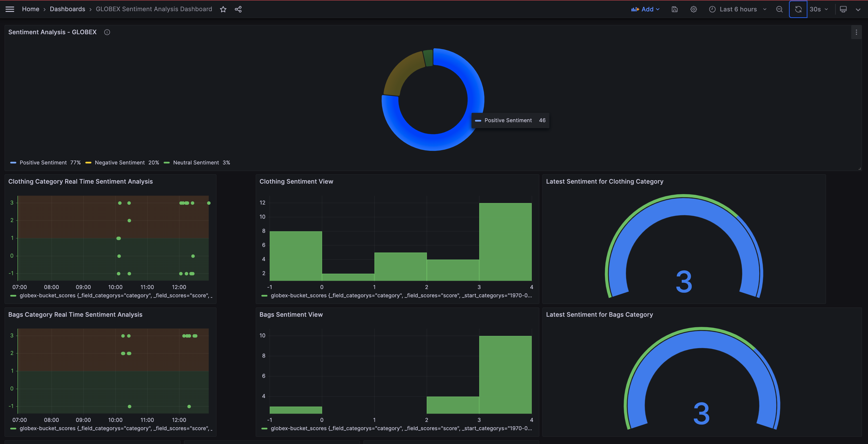Image resolution: width=868 pixels, height=444 pixels.
Task: Grab the Sentiment Analysis panel resize handle
Action: [x=859, y=169]
